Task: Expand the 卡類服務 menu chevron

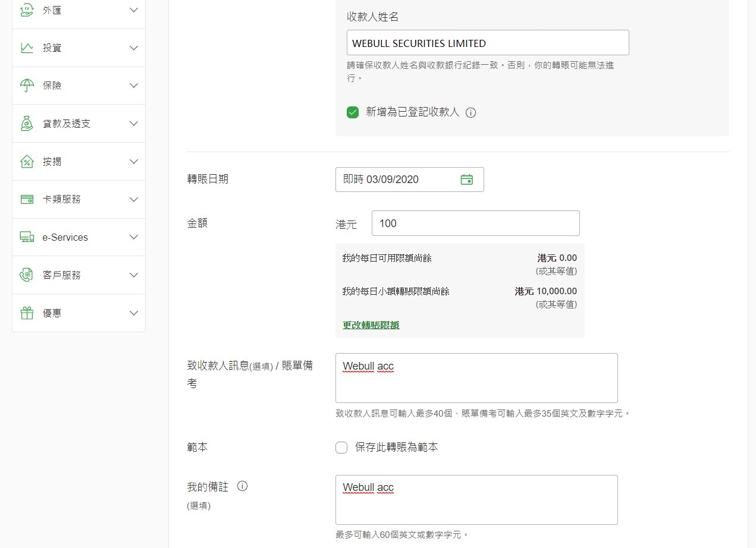Action: click(x=134, y=200)
